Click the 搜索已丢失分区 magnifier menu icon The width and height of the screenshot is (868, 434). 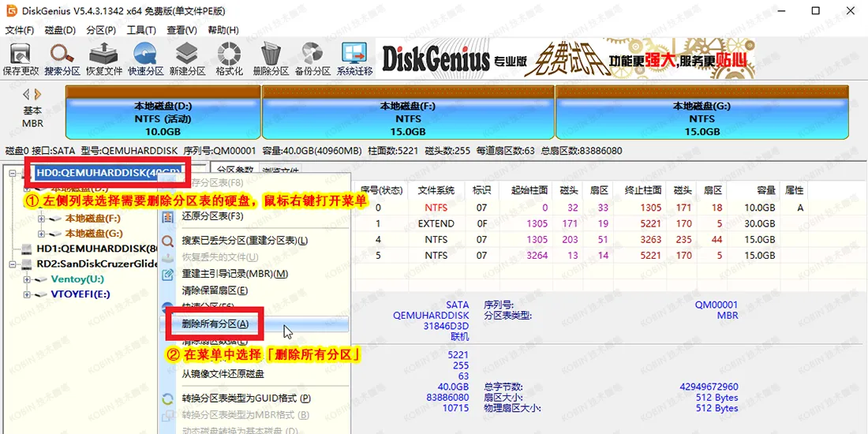167,241
